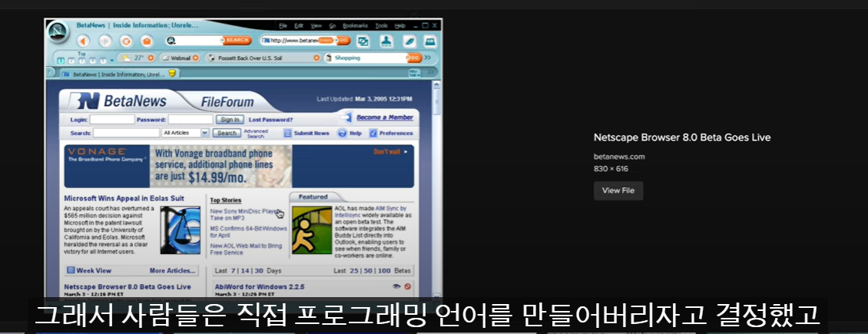868x334 pixels.
Task: Select toolbar set number 3
Action: (x=82, y=61)
